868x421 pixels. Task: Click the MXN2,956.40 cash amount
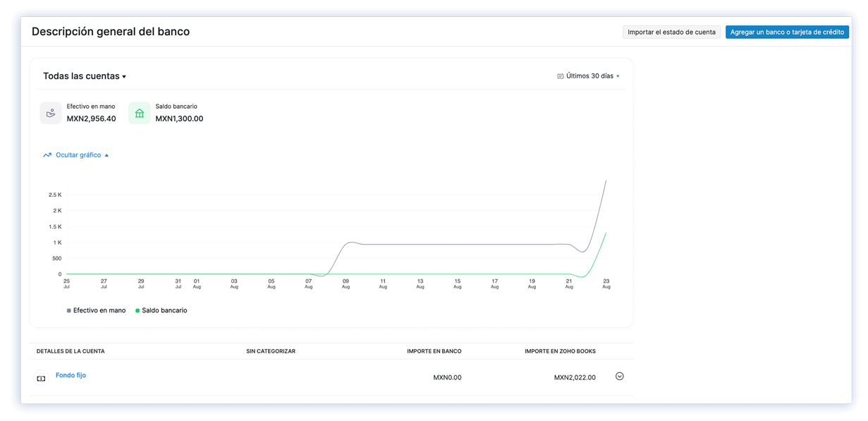tap(92, 118)
